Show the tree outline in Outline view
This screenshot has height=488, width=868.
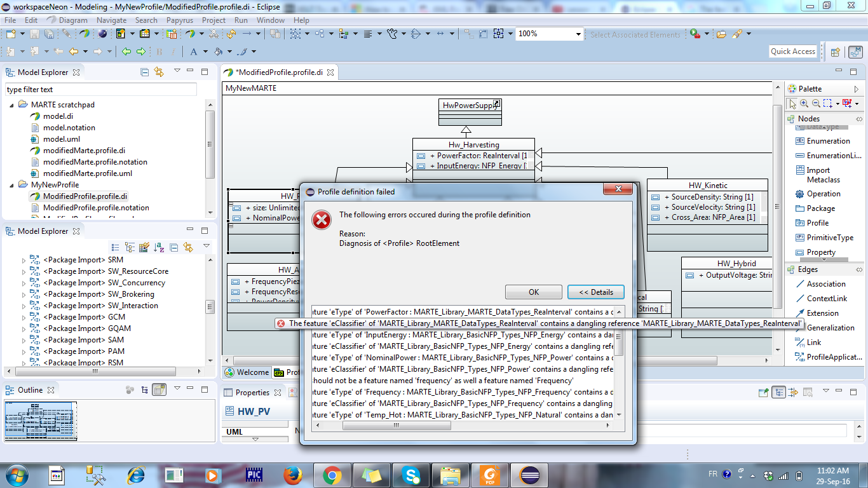point(145,390)
